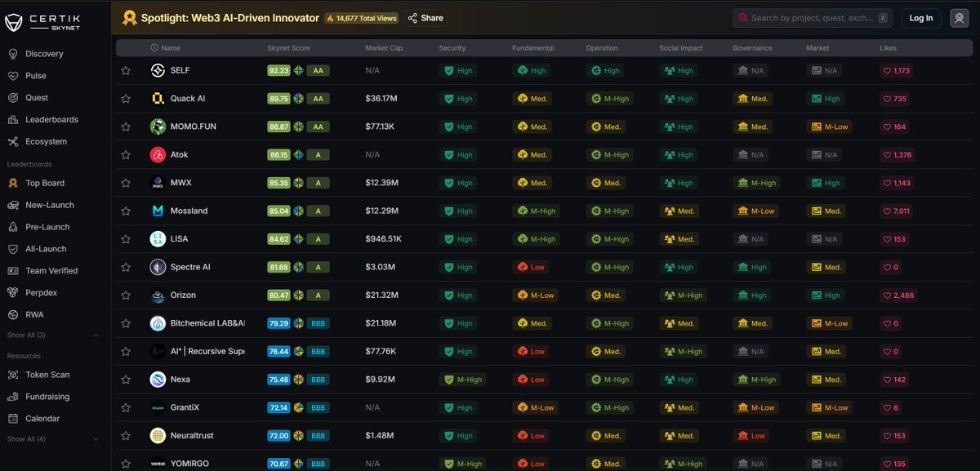Viewport: 980px width, 471px height.
Task: Click the info icon beside Name header
Action: 155,48
